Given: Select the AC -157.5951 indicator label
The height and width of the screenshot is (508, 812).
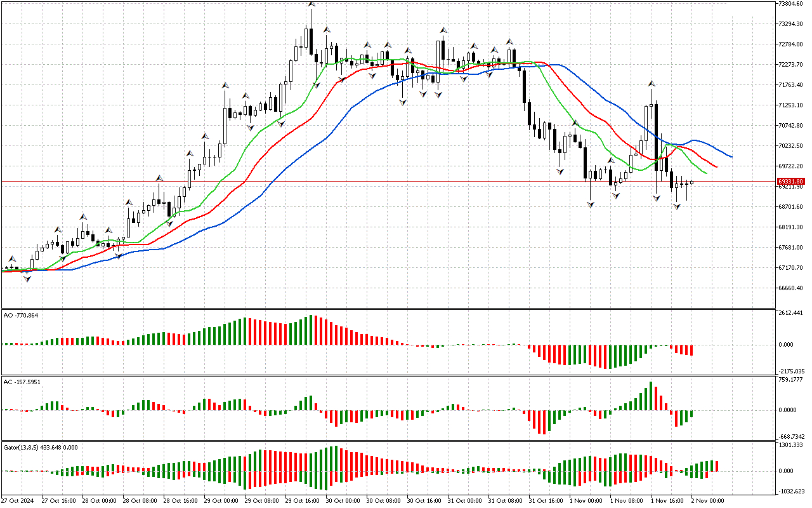Looking at the screenshot, I should click(x=22, y=382).
